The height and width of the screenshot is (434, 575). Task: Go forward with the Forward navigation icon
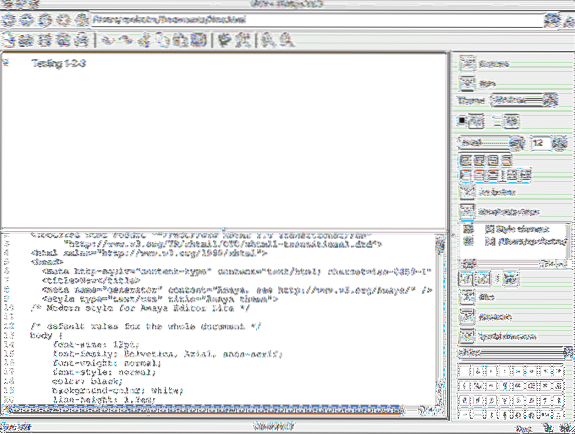tap(26, 19)
